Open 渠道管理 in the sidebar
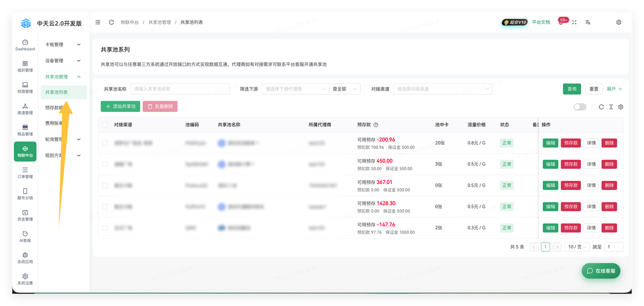This screenshot has width=644, height=306. click(25, 109)
